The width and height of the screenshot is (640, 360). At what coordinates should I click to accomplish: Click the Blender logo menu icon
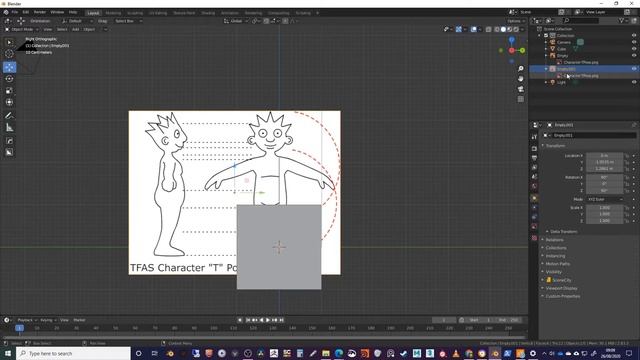(x=6, y=12)
